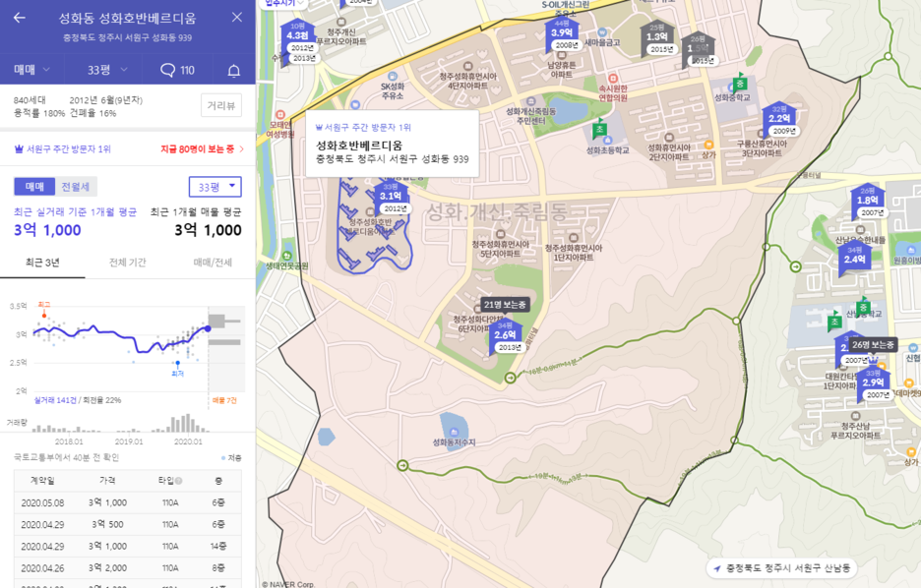
Task: Expand the 33평 combo box beside the price
Action: pyautogui.click(x=215, y=187)
